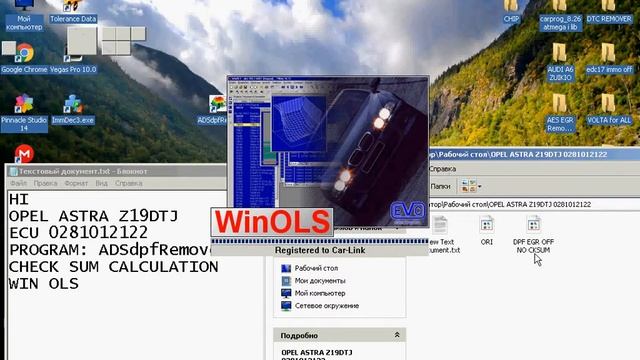Go to Мой компьютер in Explorer sidebar
The image size is (640, 360).
click(313, 293)
